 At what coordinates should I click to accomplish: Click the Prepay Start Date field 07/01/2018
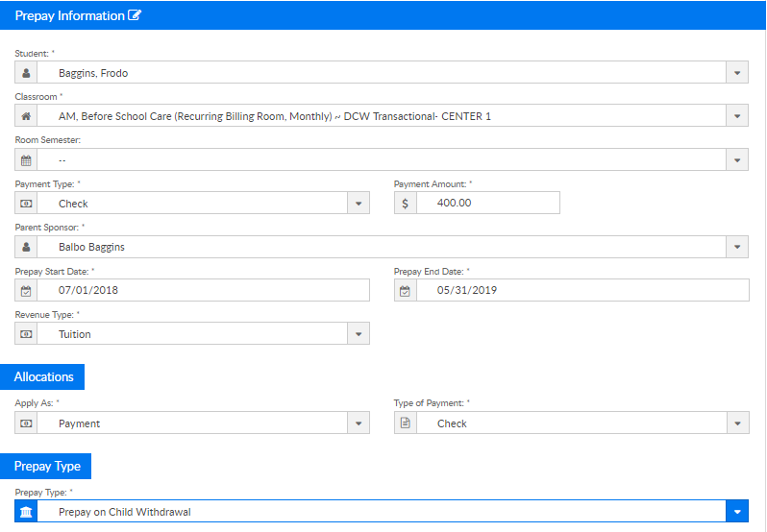point(203,290)
